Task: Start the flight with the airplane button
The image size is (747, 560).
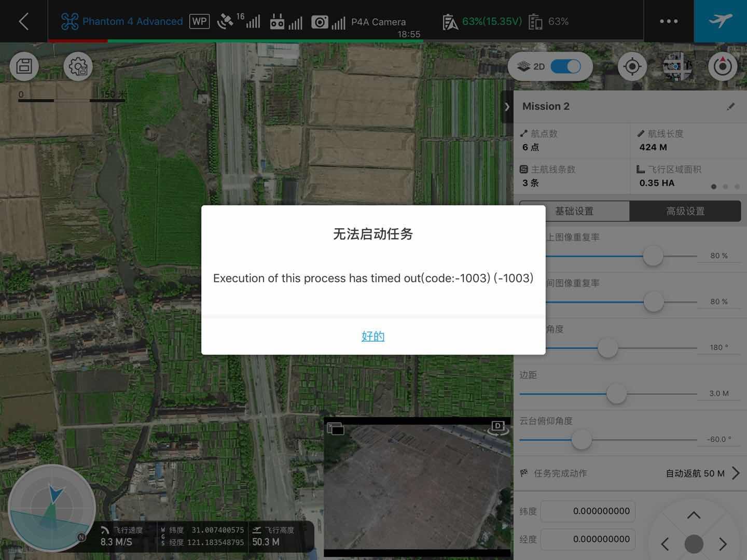Action: [x=721, y=21]
